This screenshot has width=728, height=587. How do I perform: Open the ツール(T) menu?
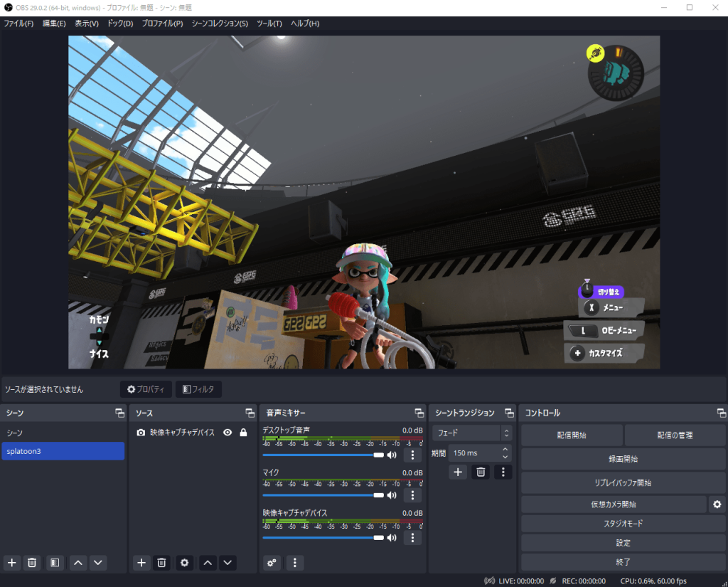269,23
